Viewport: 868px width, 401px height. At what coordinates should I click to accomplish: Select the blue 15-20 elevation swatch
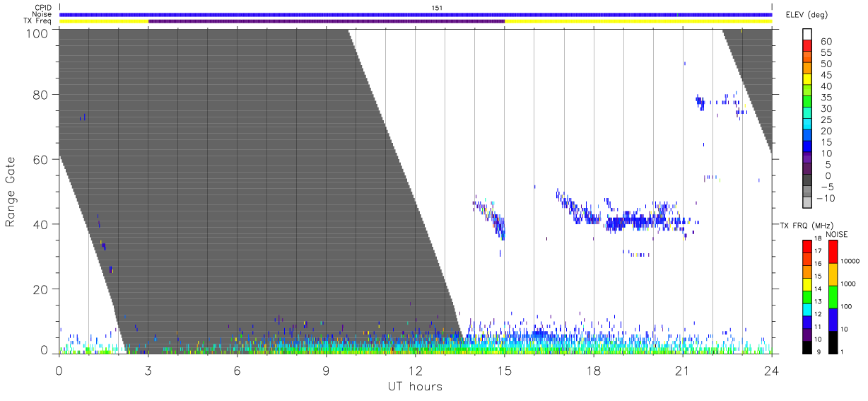pos(807,136)
